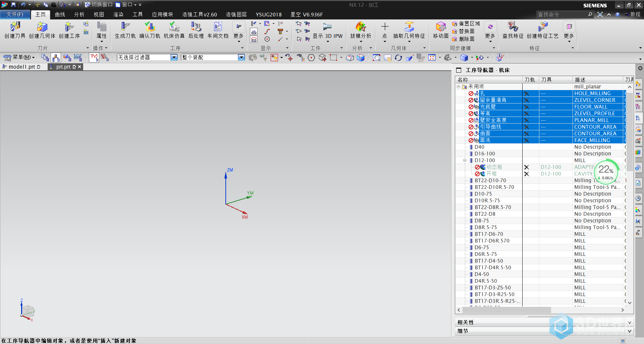The height and width of the screenshot is (344, 644).
Task: Click the 窗口 menu button in title bar
Action: [126, 5]
